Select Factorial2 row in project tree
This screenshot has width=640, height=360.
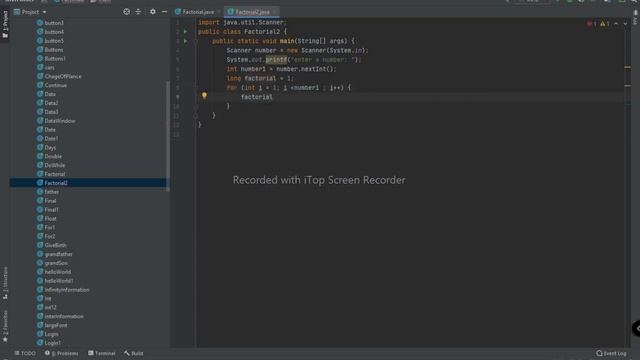coord(88,183)
